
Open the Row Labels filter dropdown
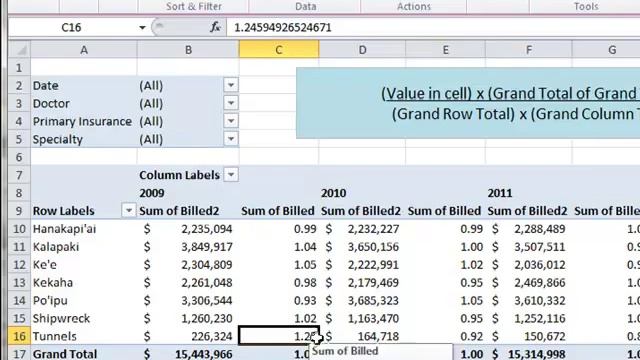(x=129, y=211)
